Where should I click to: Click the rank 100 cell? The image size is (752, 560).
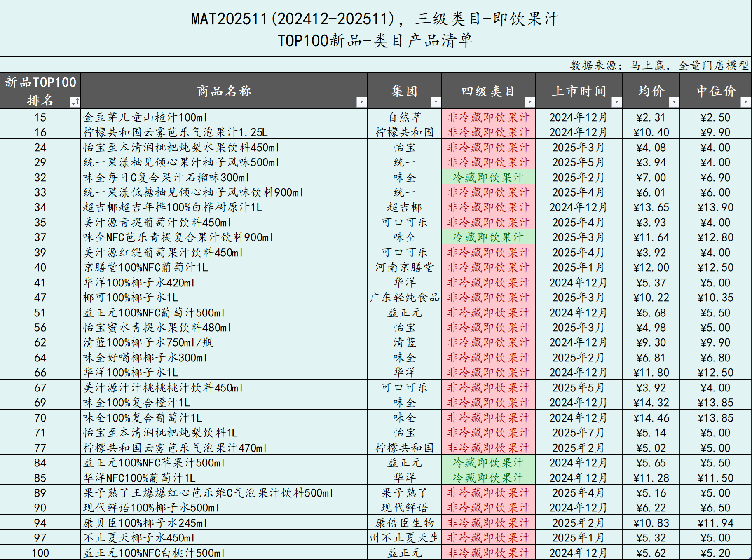tap(40, 553)
